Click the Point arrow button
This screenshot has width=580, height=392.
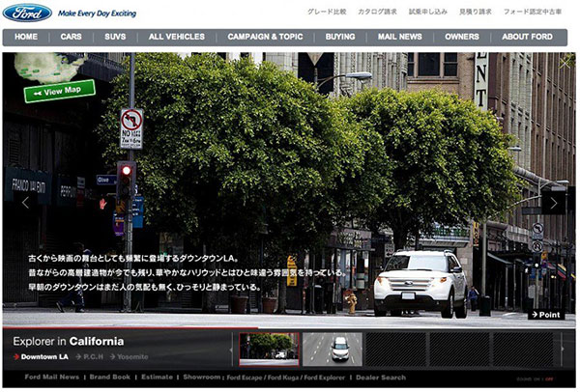[546, 315]
